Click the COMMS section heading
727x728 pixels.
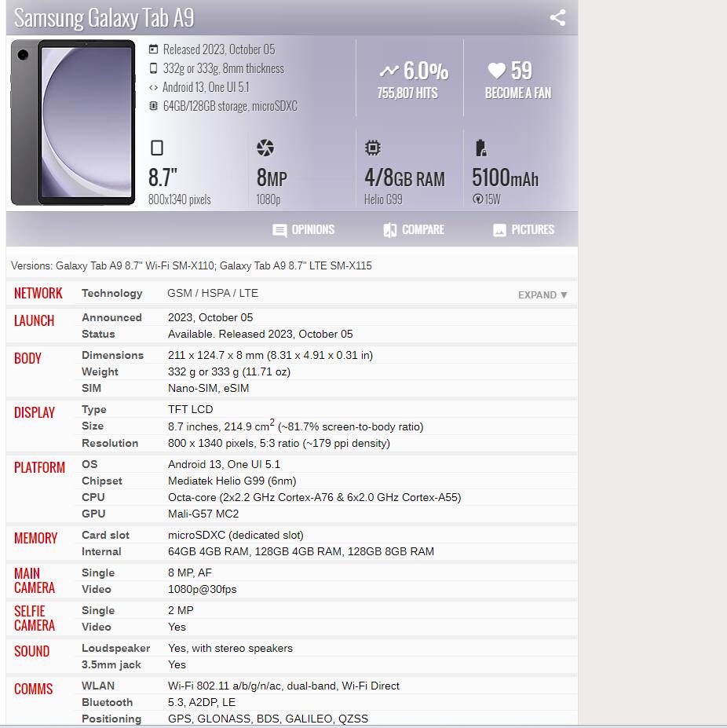(34, 689)
